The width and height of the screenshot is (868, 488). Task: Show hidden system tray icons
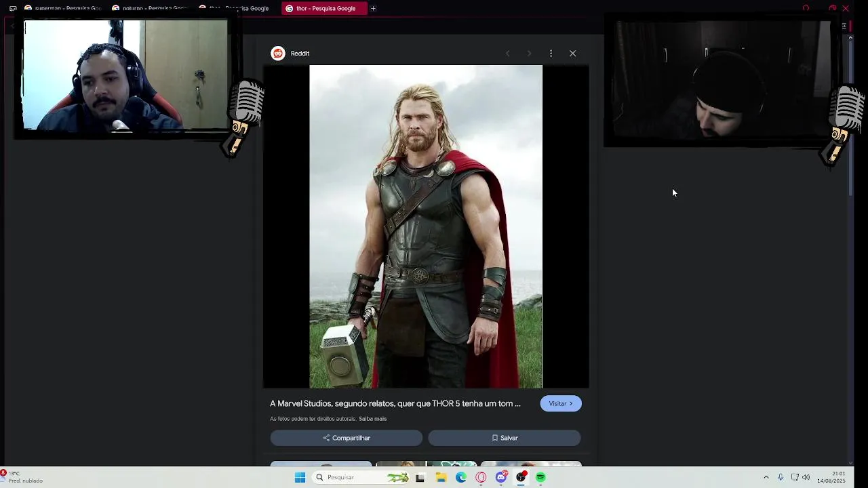(x=766, y=477)
